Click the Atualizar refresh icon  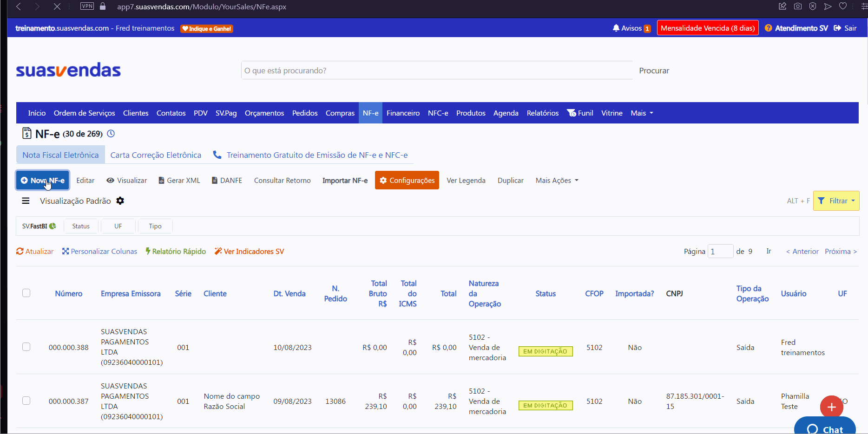(x=20, y=251)
